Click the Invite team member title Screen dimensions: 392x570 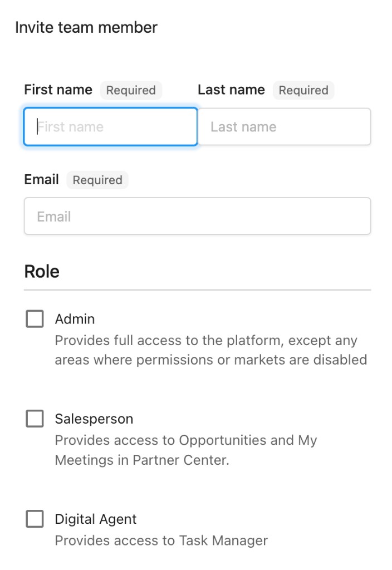tap(86, 27)
